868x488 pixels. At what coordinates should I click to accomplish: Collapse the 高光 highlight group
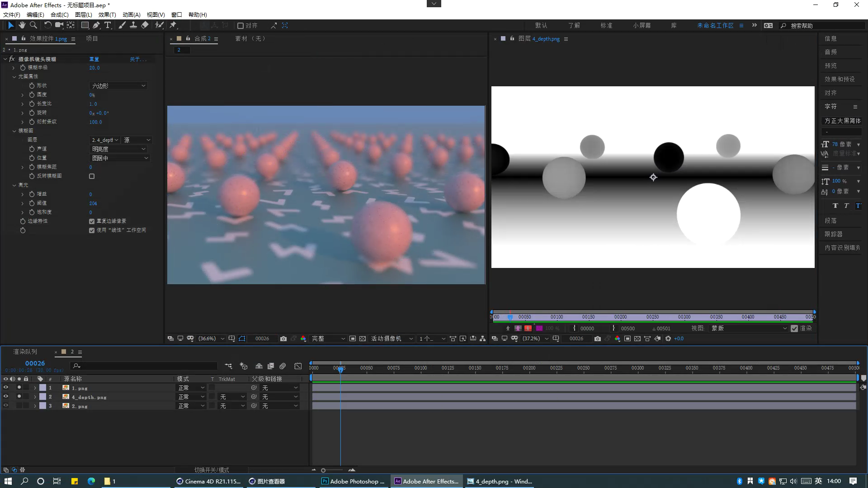click(14, 185)
